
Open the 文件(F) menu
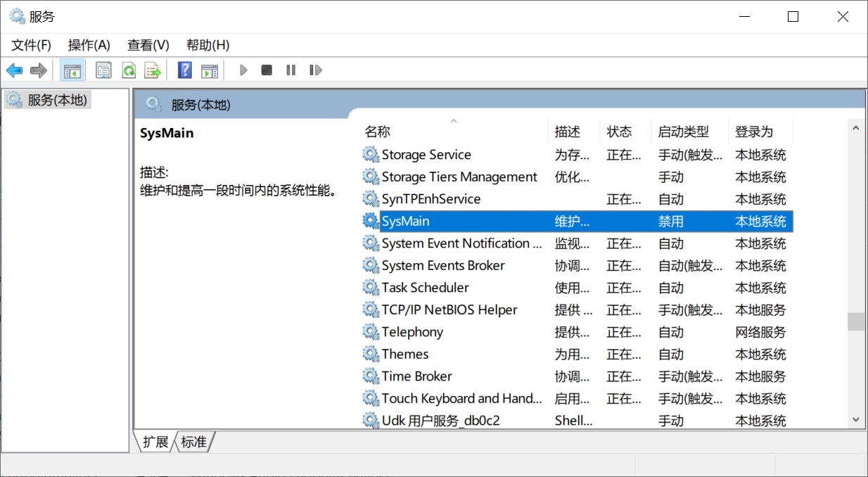tap(32, 45)
